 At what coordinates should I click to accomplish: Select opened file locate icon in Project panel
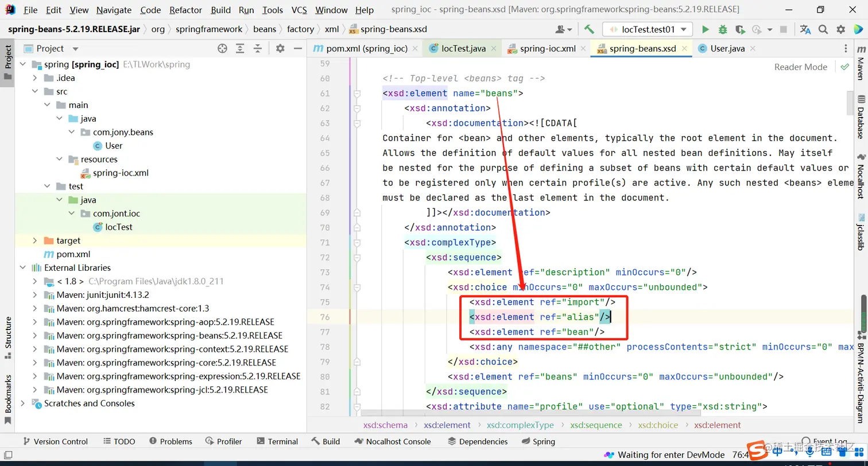pos(222,49)
